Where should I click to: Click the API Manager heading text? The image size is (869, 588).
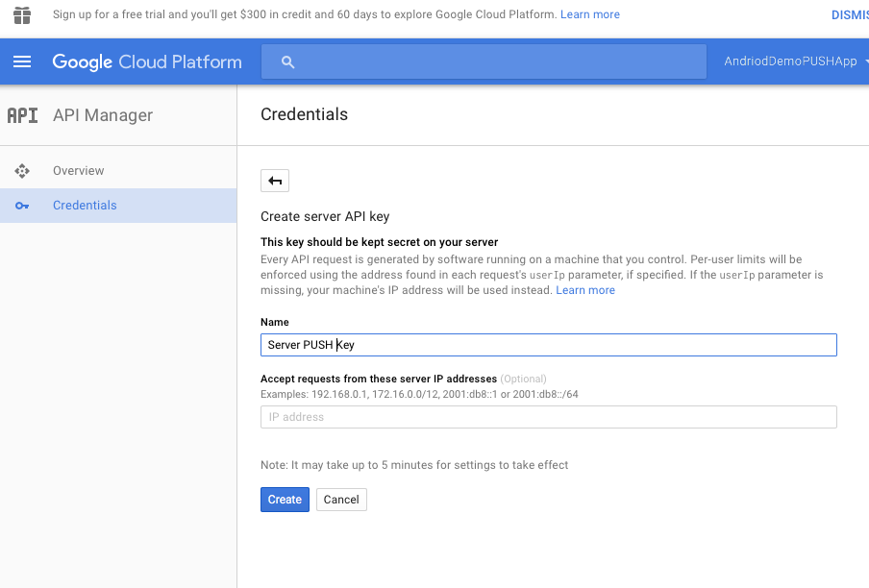pos(103,115)
